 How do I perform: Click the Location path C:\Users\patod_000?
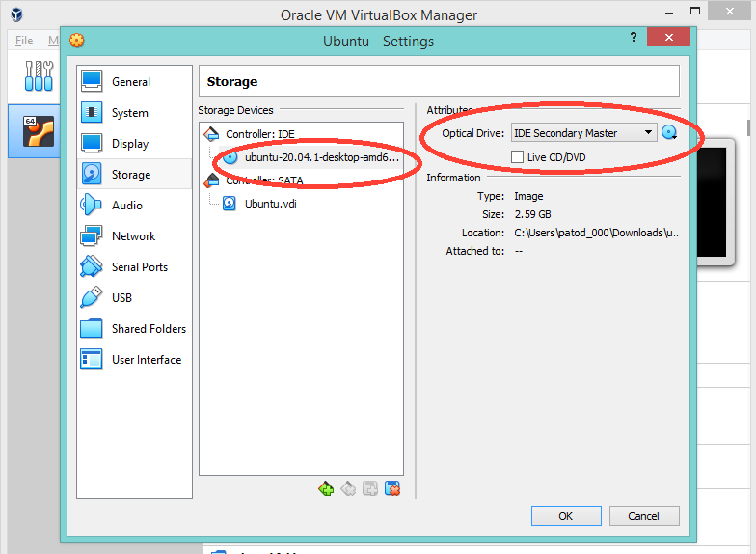(596, 233)
